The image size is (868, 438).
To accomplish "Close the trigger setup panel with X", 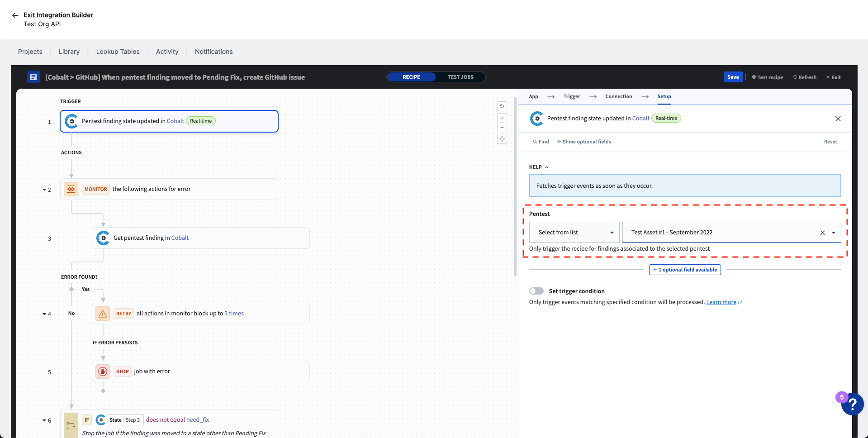I will [838, 119].
